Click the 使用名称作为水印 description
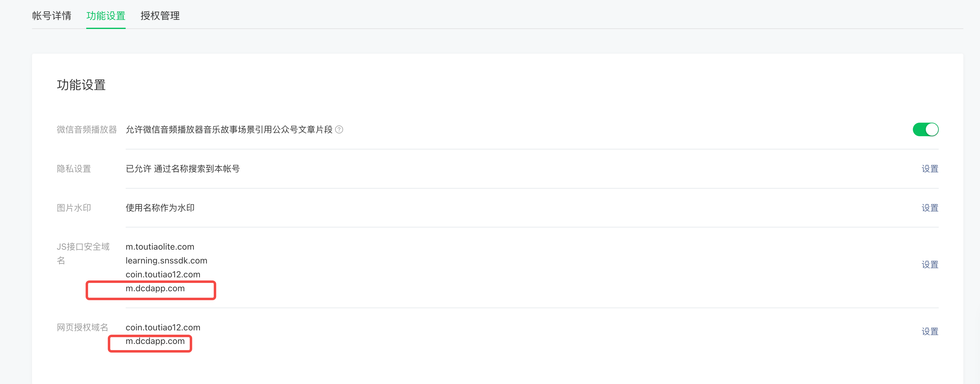 (160, 208)
